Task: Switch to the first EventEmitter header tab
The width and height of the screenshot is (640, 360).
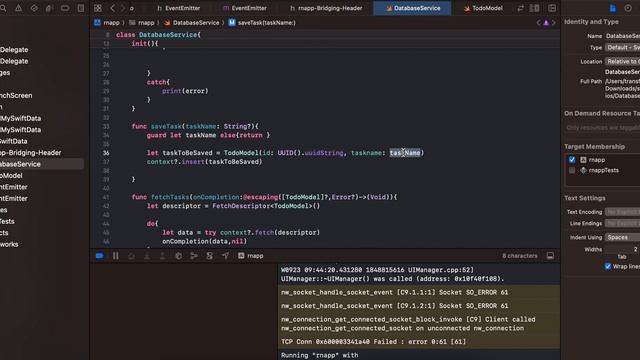Action: pyautogui.click(x=178, y=8)
